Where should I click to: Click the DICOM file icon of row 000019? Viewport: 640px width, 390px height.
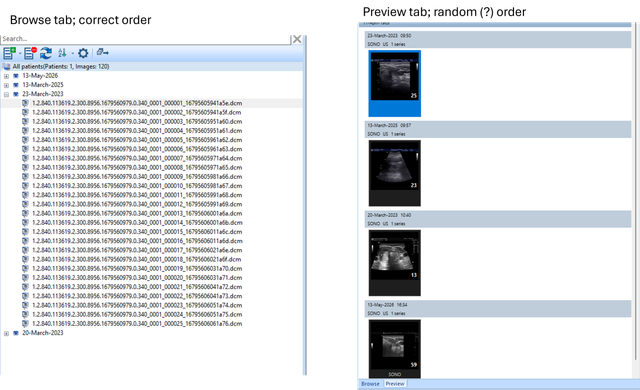point(25,268)
